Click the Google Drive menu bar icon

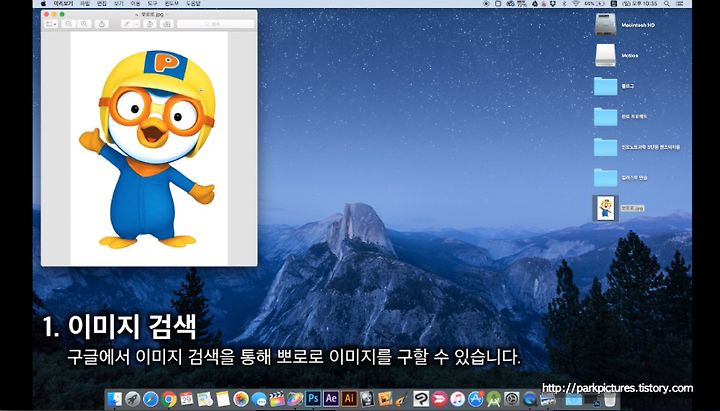point(534,4)
